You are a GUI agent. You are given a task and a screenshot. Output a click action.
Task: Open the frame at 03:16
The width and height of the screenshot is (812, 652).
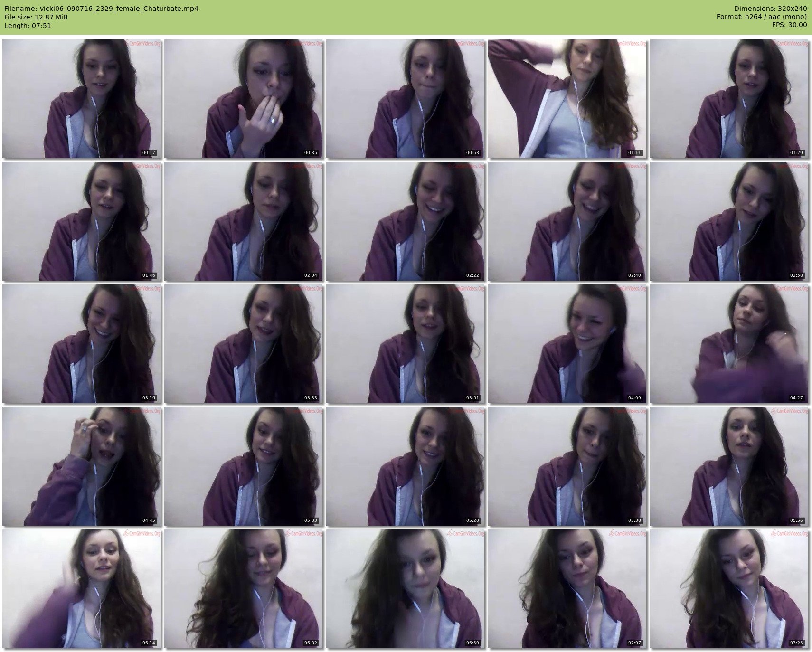coord(81,344)
